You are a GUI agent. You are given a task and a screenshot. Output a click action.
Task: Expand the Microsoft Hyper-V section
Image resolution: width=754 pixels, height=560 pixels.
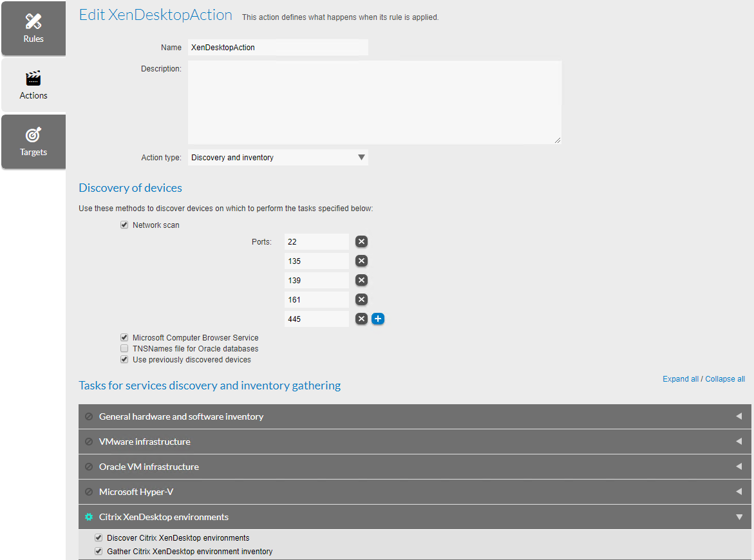739,492
